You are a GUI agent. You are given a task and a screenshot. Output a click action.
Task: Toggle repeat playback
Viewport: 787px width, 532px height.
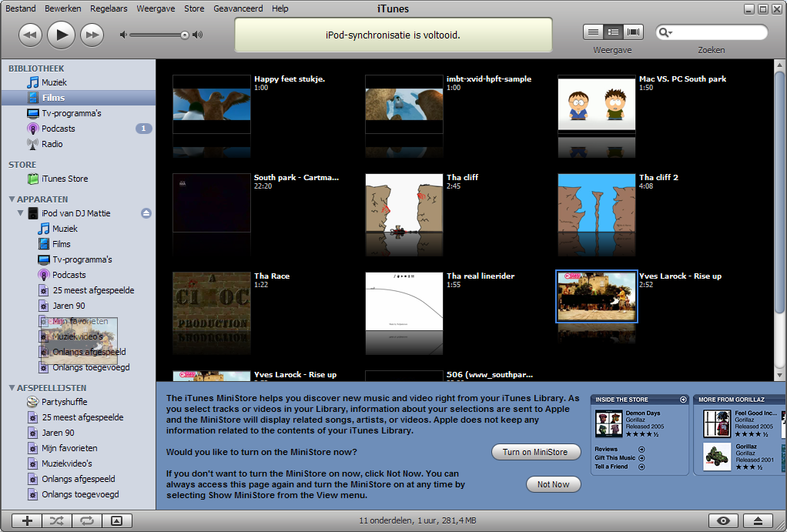click(x=87, y=521)
